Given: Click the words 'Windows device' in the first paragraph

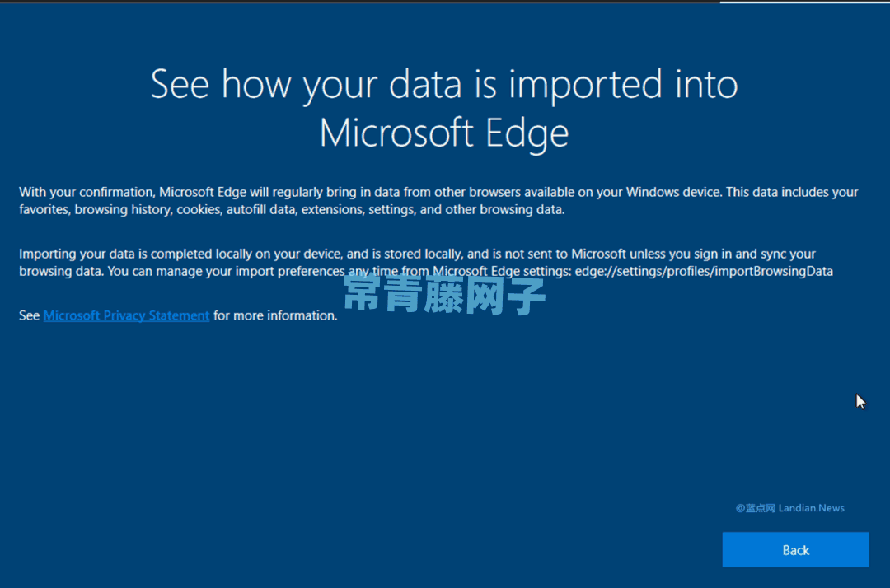Looking at the screenshot, I should (673, 192).
